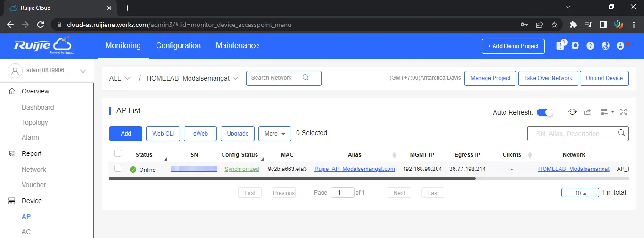
Task: Open the Maintenance tab
Action: pos(237,46)
